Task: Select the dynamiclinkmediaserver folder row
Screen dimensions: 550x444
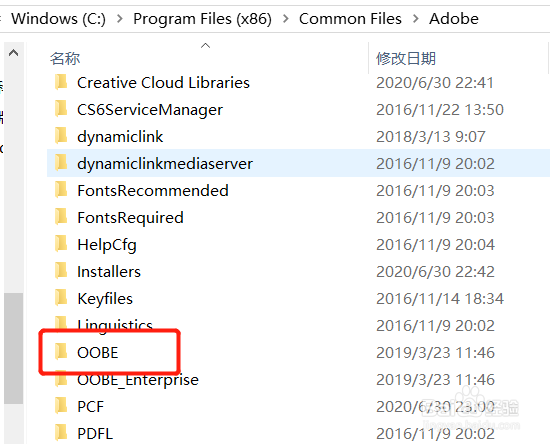Action: pyautogui.click(x=298, y=163)
